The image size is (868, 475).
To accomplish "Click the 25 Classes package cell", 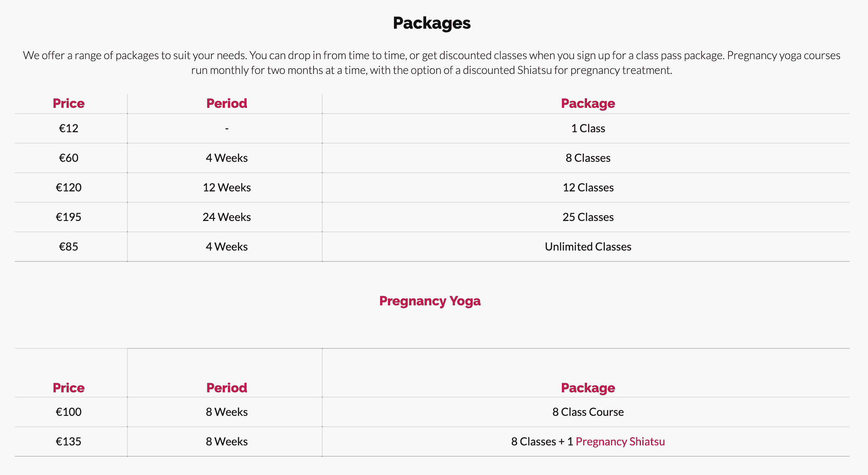I will click(x=588, y=217).
